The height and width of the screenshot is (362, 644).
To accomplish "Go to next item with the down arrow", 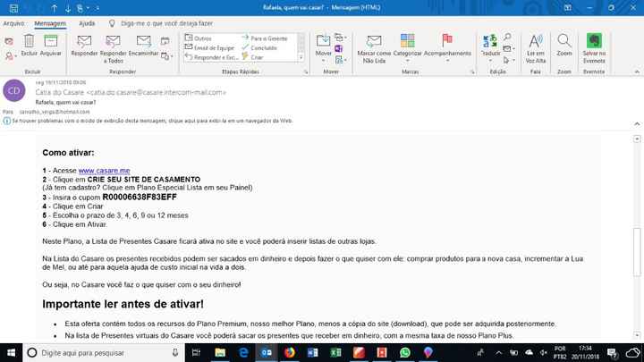I will tap(68, 8).
